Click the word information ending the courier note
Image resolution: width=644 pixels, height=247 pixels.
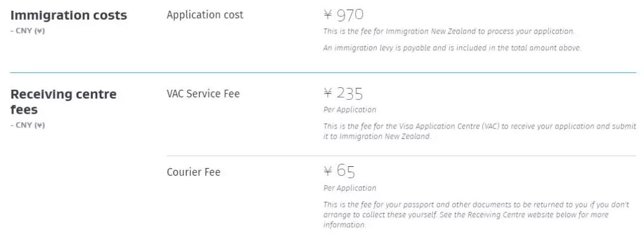[344, 225]
